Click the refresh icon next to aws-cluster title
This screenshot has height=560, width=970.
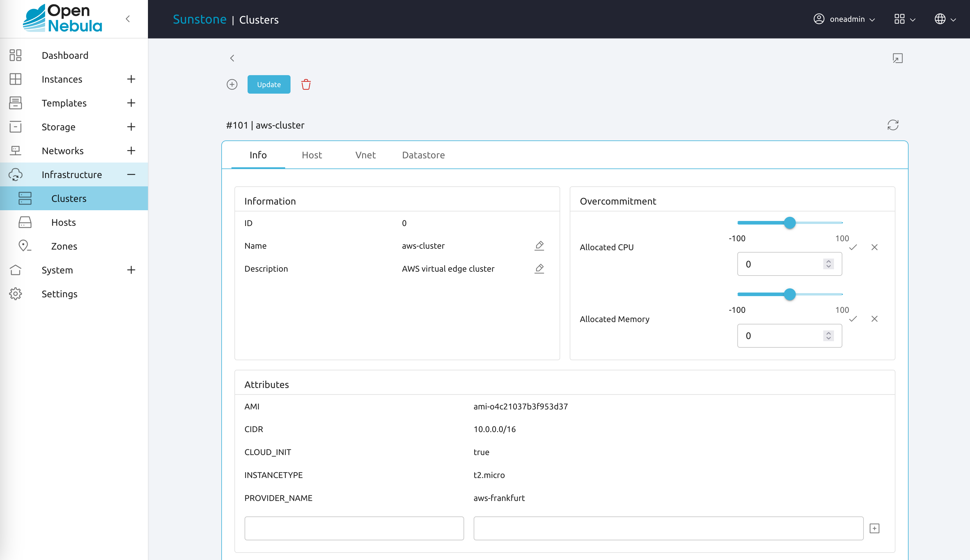(x=893, y=125)
